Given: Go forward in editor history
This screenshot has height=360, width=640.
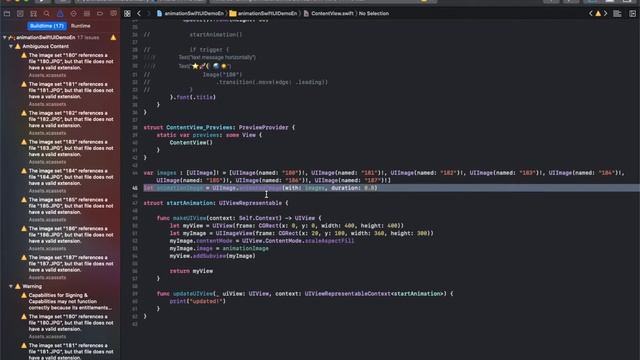Looking at the screenshot, I should click(x=148, y=13).
